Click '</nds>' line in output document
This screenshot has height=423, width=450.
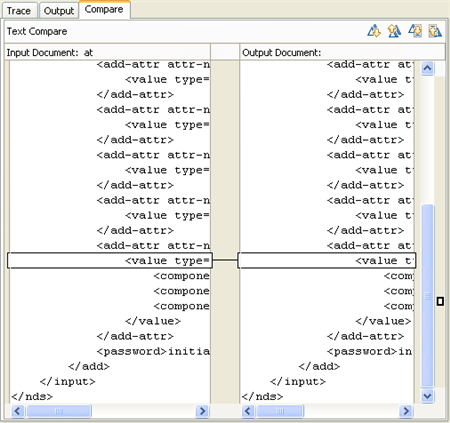pos(262,396)
